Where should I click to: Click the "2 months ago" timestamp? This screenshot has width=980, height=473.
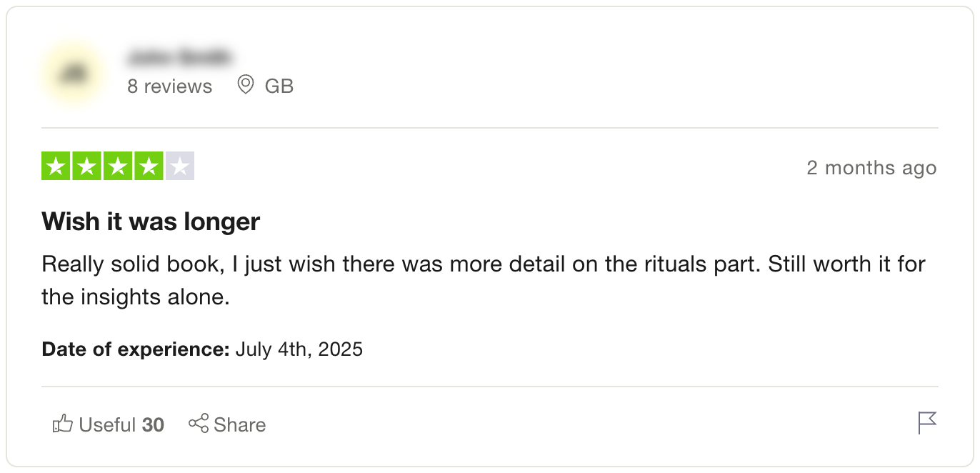pos(871,168)
